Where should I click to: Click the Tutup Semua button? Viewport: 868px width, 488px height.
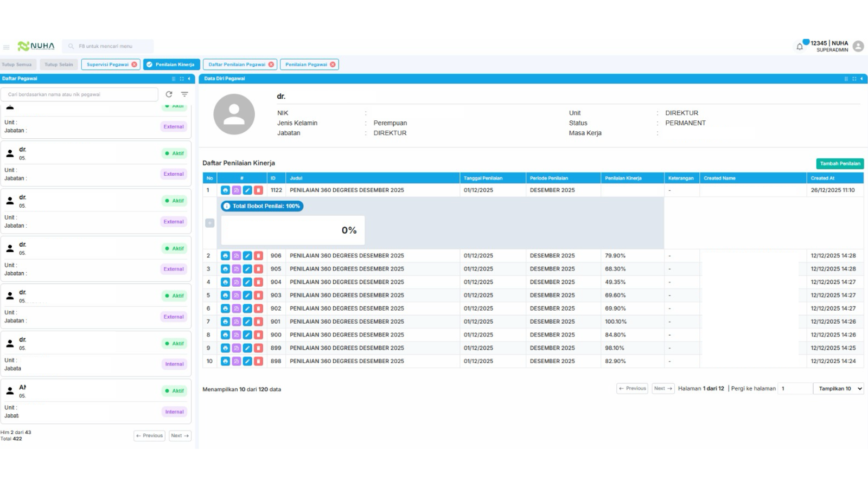(x=17, y=65)
